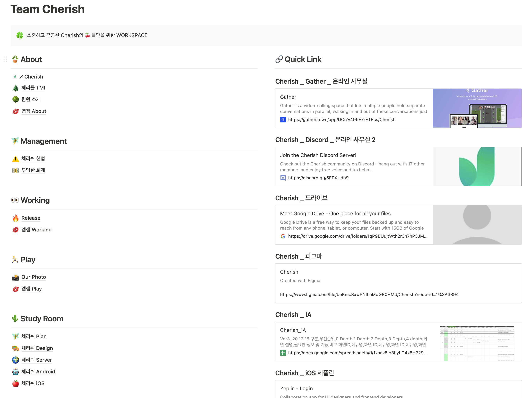Viewport: 532px width, 398px height.
Task: Open the Cherish Figma bookmark card
Action: tap(398, 283)
